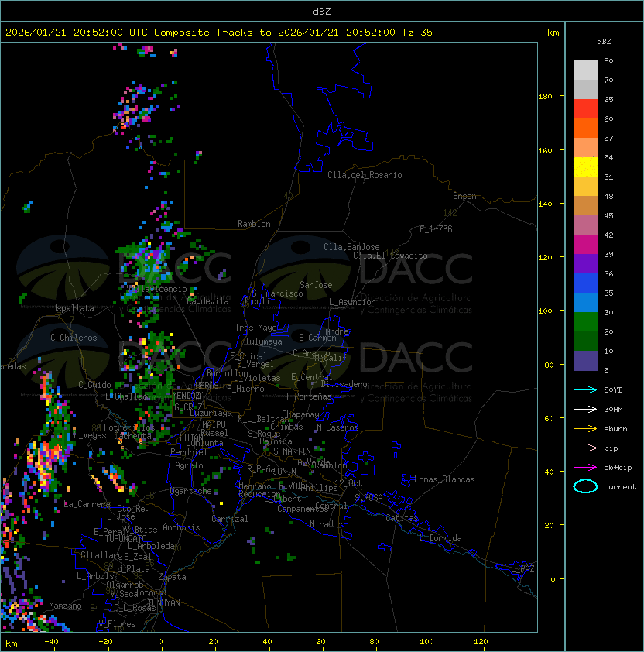Click the bip pink arrow legend icon
Viewport: 644px width, 652px height.
[x=585, y=448]
